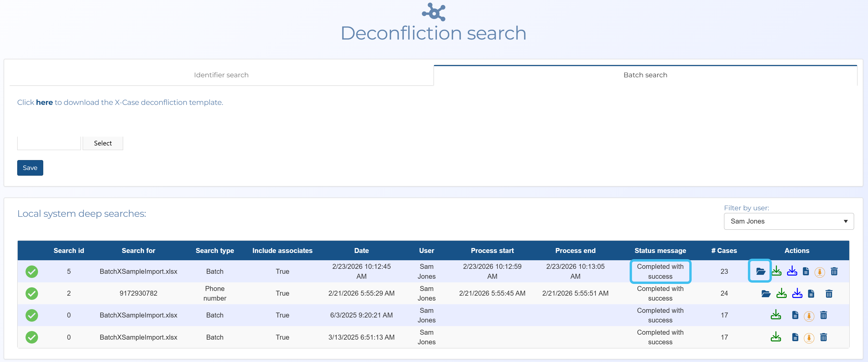
Task: Click 'here' link to download template
Action: [x=44, y=102]
